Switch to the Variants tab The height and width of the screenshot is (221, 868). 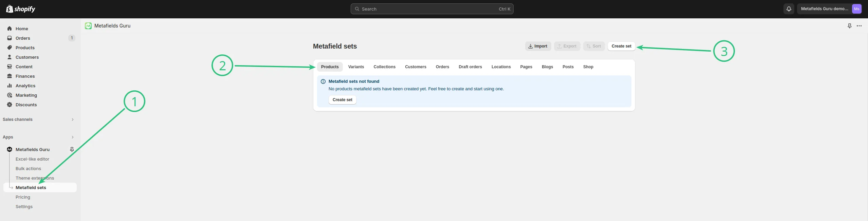point(356,67)
